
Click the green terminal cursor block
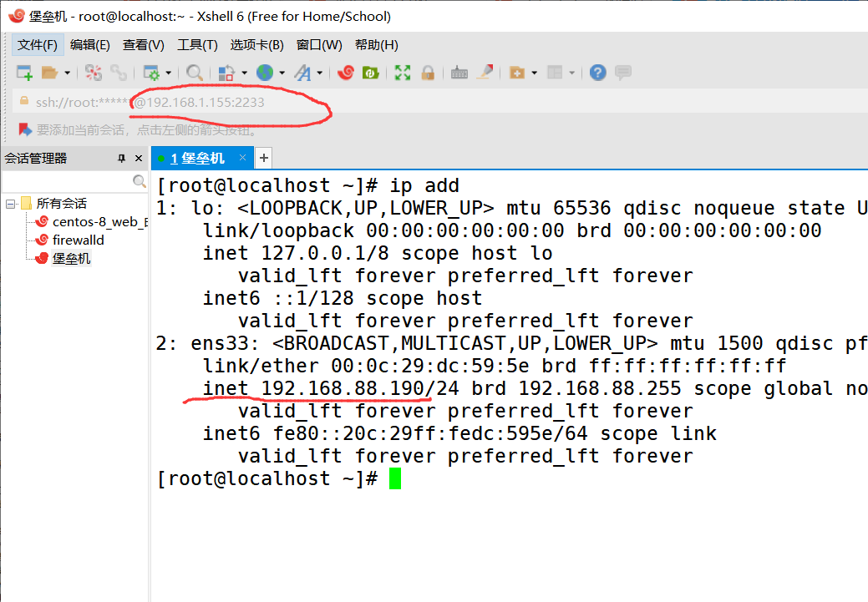click(394, 478)
